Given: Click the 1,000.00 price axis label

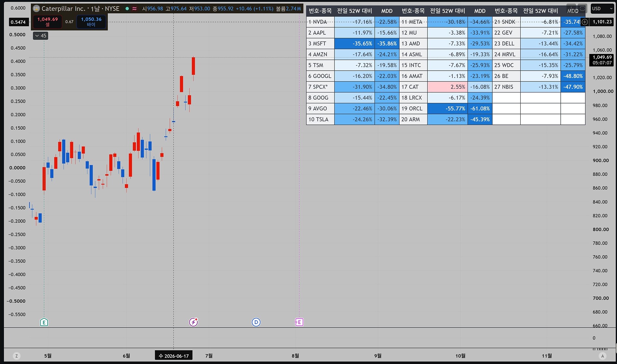Looking at the screenshot, I should pos(603,91).
